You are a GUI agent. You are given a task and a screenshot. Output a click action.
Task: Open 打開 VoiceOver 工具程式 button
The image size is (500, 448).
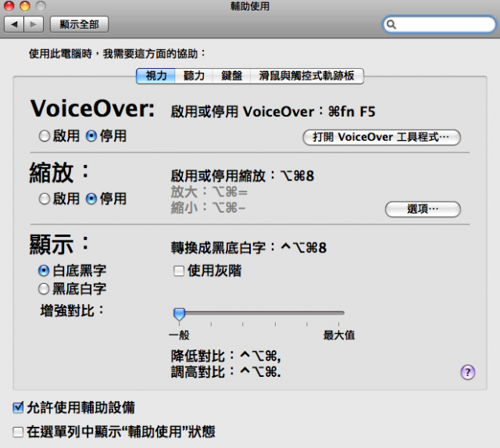coord(381,137)
